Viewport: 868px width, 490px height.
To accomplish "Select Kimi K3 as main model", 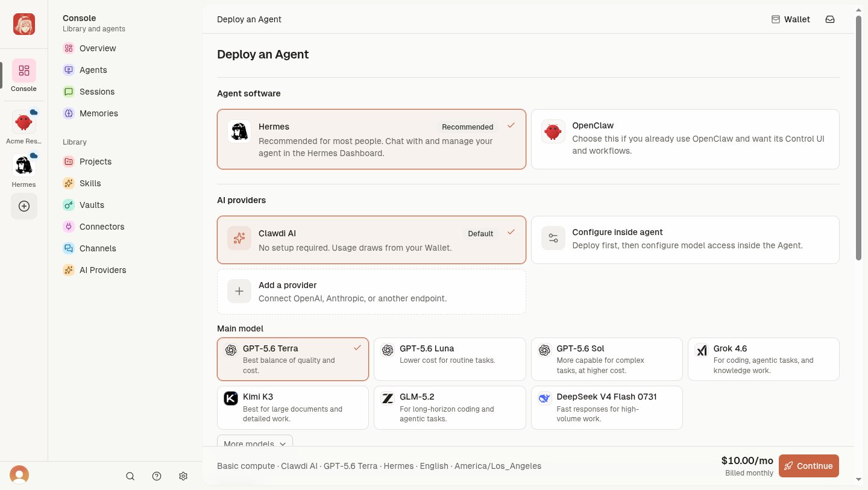I will [x=293, y=407].
